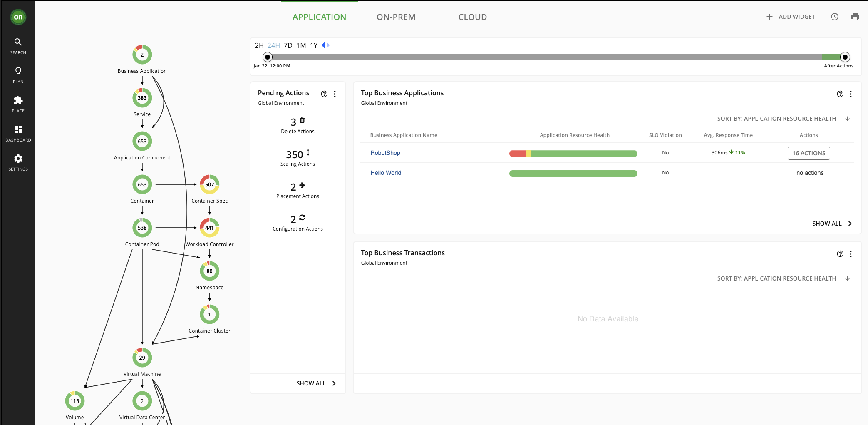Open the 2 Configuration Actions entry
The width and height of the screenshot is (868, 425).
(x=298, y=223)
